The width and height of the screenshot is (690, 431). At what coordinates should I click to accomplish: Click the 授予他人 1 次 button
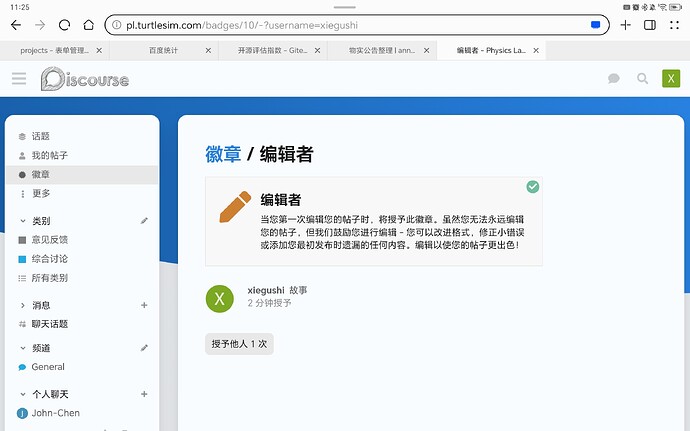tap(239, 343)
